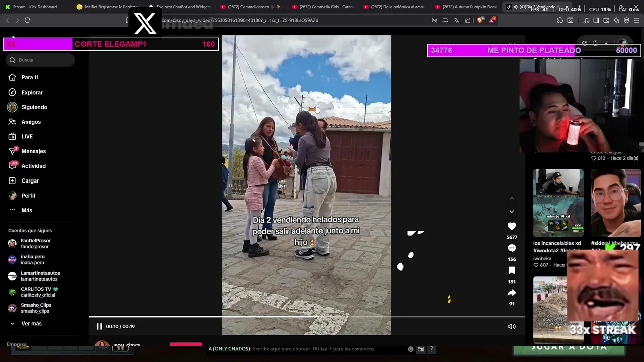Pause the video playback
Viewport: 644px width, 362px height.
coord(99,326)
